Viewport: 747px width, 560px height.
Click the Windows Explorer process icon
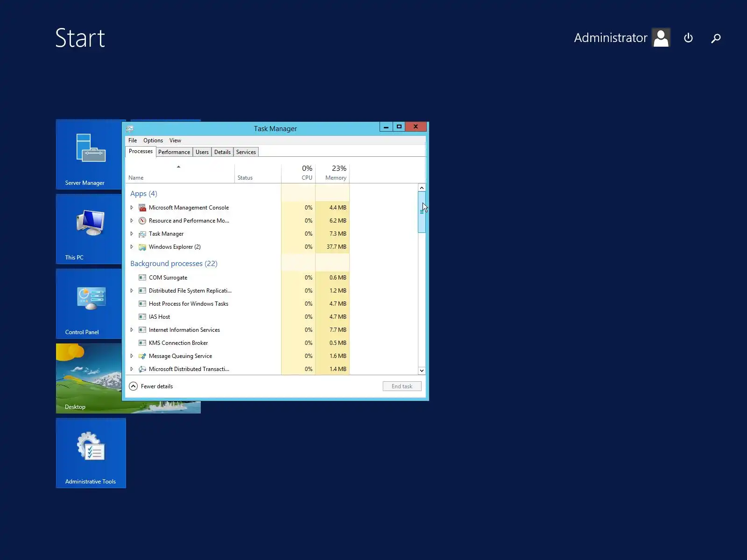[142, 247]
